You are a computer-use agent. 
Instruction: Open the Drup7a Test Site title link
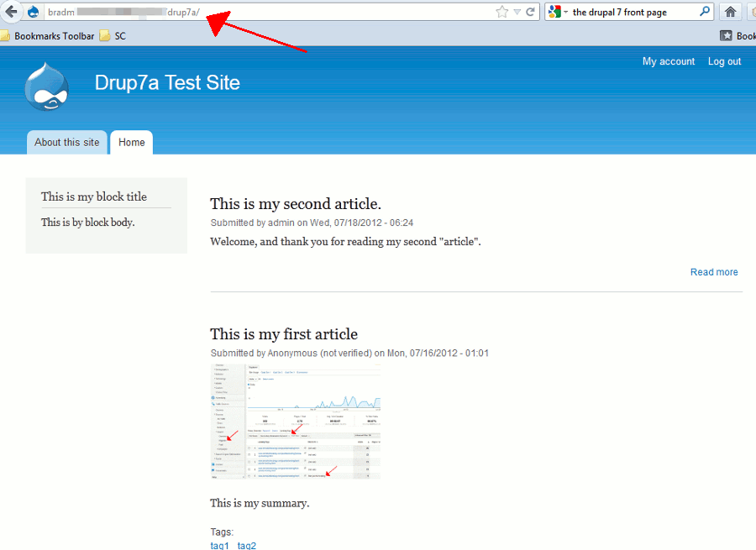(x=167, y=83)
